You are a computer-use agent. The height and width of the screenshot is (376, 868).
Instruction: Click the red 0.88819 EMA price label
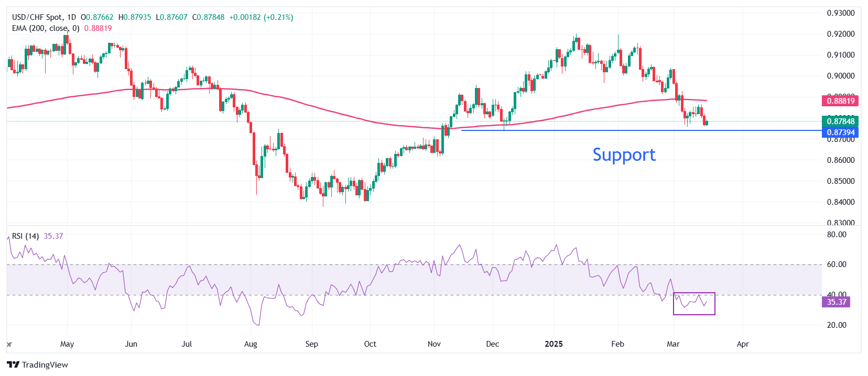[x=840, y=101]
